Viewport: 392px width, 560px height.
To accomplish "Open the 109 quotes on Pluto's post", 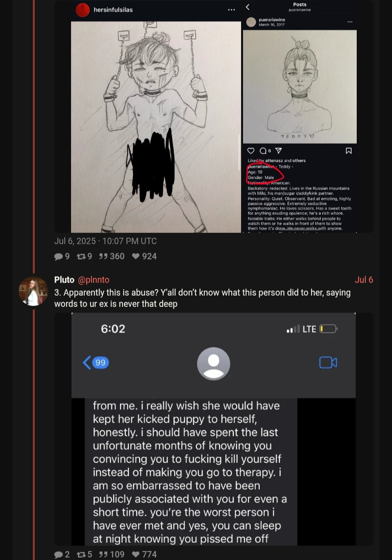I will tap(103, 555).
